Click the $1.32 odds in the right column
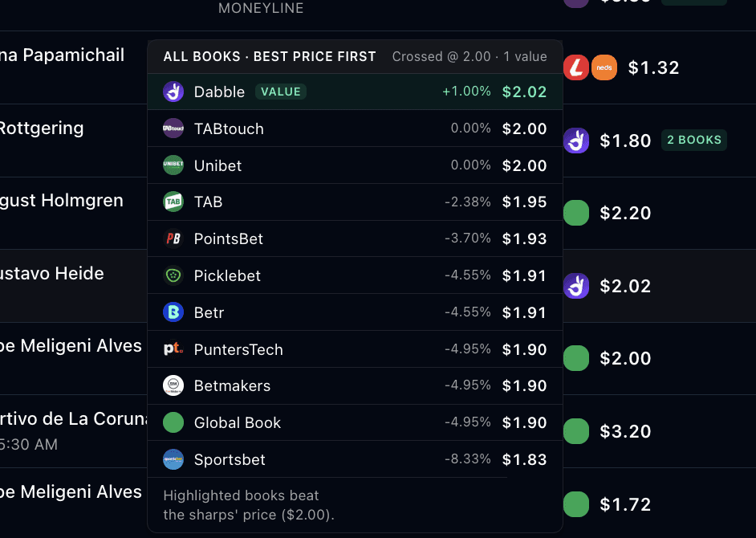The image size is (756, 538). click(653, 67)
